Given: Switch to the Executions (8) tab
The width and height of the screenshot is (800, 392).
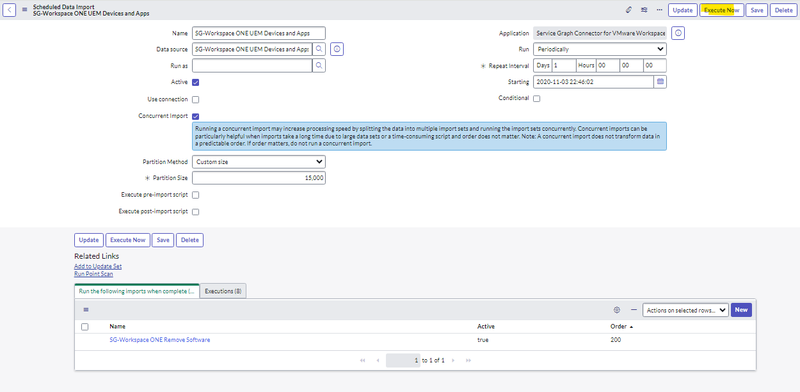Looking at the screenshot, I should (x=223, y=291).
